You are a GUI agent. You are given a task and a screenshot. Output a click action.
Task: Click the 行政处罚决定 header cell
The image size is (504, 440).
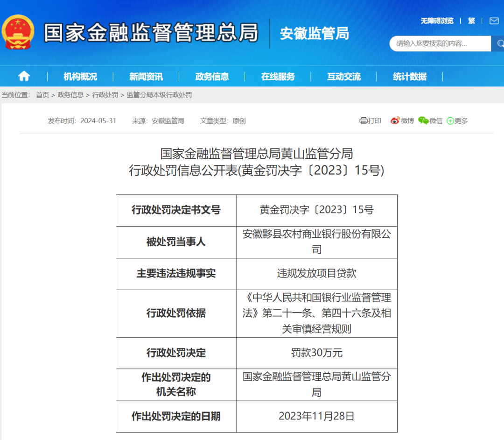point(176,353)
